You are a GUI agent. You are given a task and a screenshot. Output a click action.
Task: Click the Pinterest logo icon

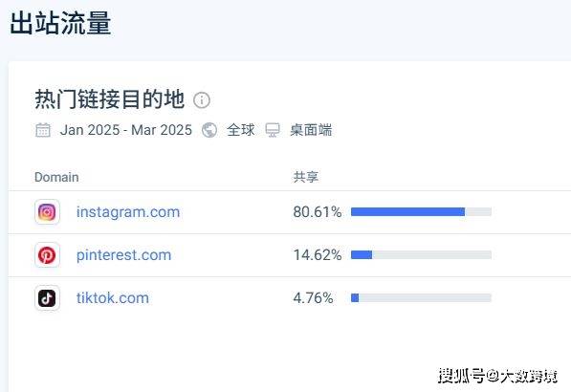(47, 254)
